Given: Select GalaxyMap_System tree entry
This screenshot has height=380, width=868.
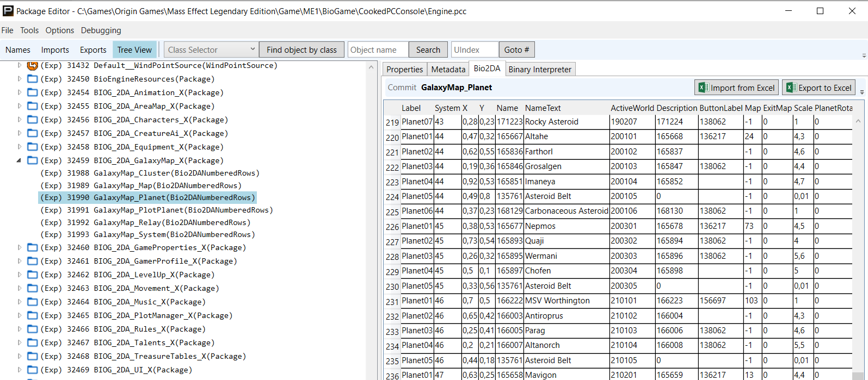Looking at the screenshot, I should point(147,234).
